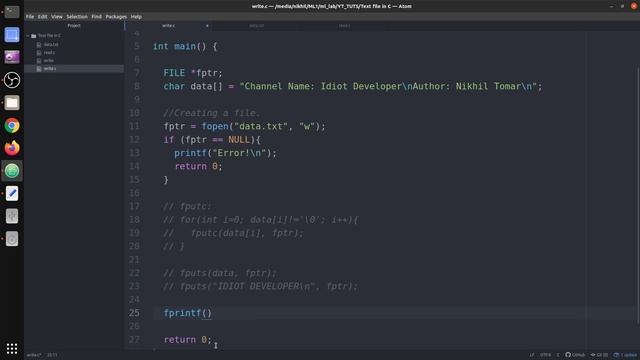
Task: Open the File menu
Action: (x=30, y=17)
